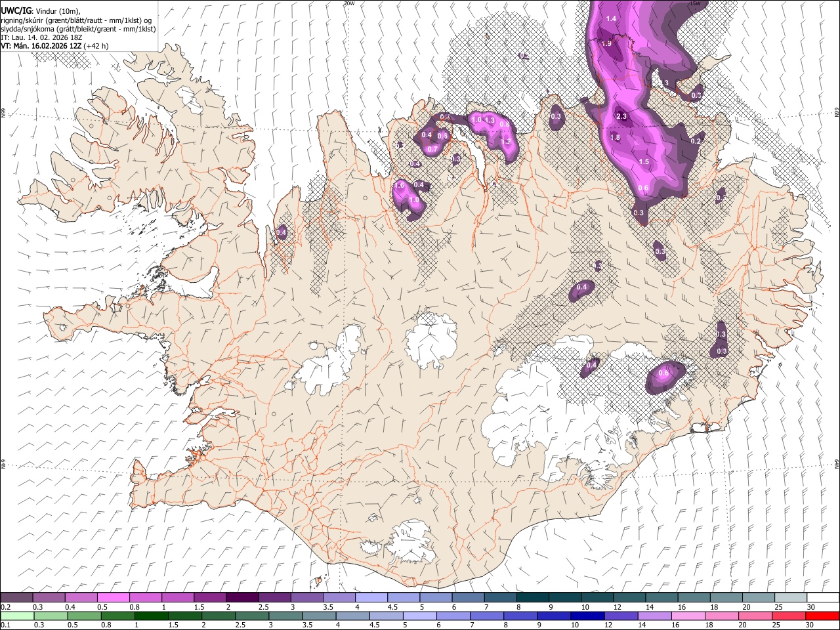Image resolution: width=840 pixels, height=630 pixels.
Task: Click the 64N latitude label on the right edge
Action: point(836,463)
